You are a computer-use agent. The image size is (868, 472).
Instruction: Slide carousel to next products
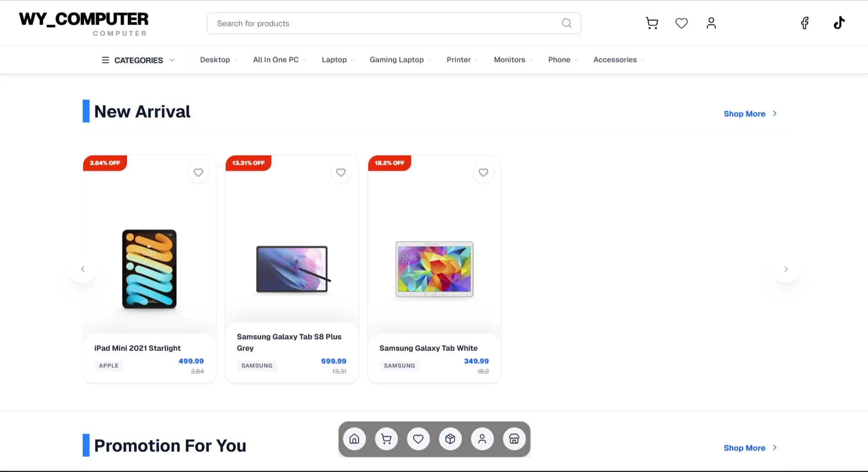786,269
